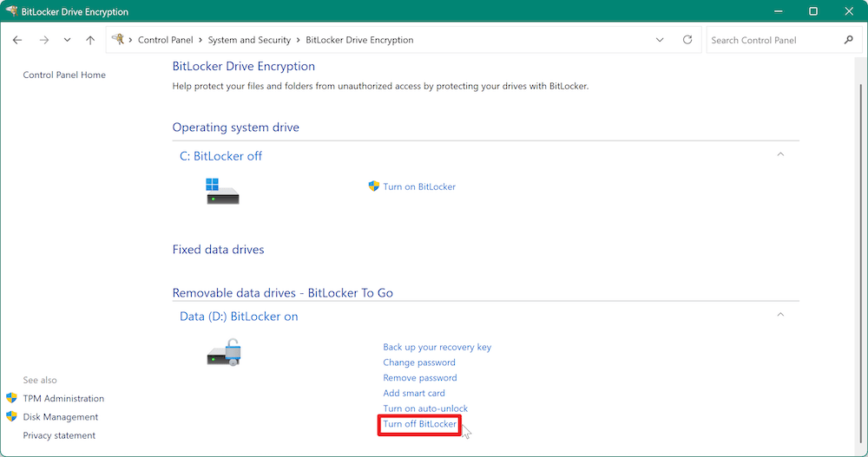Viewport: 868px width, 457px height.
Task: Click the See also label
Action: (x=40, y=380)
